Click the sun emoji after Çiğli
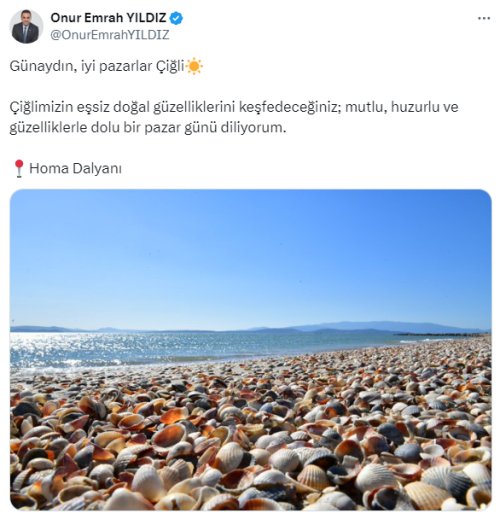This screenshot has width=500, height=519. tap(194, 66)
